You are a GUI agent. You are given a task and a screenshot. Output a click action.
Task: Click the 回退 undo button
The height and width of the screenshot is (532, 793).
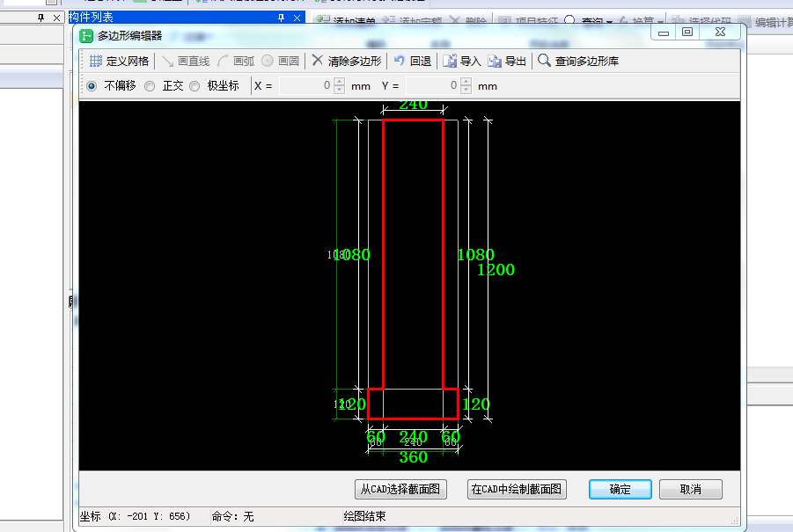click(x=413, y=62)
